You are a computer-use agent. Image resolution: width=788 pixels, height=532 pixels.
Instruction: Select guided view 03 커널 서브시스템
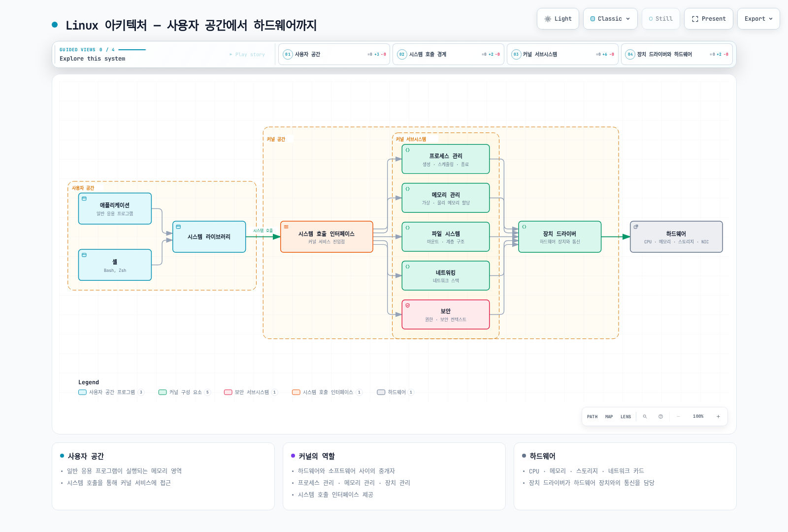coord(562,54)
